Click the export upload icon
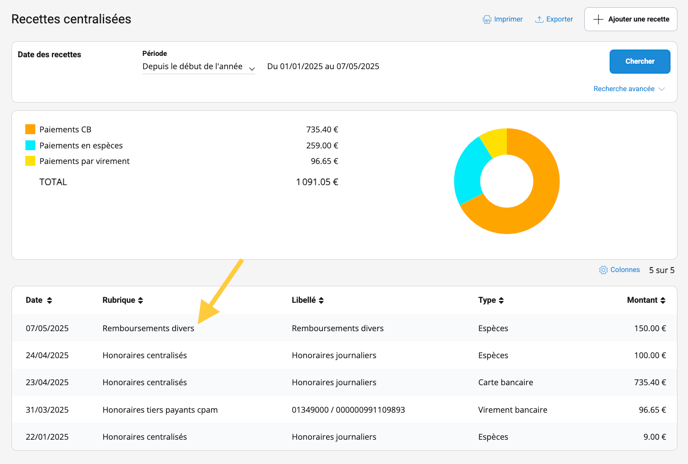The height and width of the screenshot is (464, 688). coord(539,19)
